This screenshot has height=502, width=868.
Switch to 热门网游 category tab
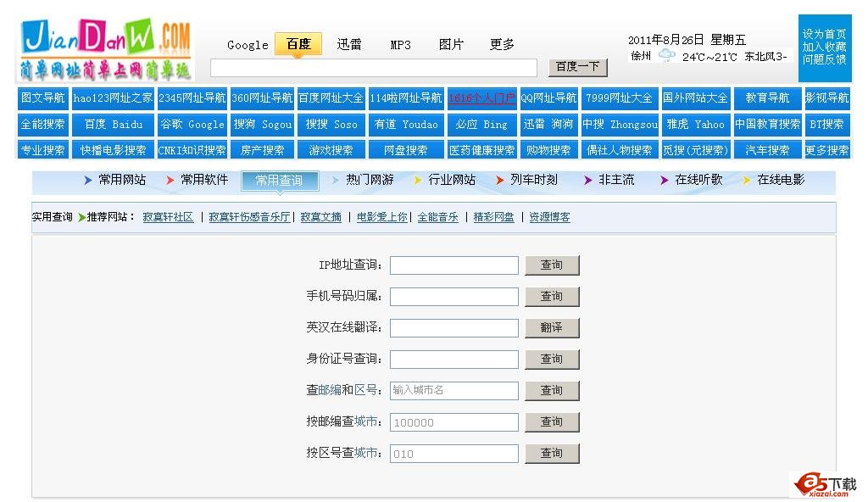tap(370, 180)
